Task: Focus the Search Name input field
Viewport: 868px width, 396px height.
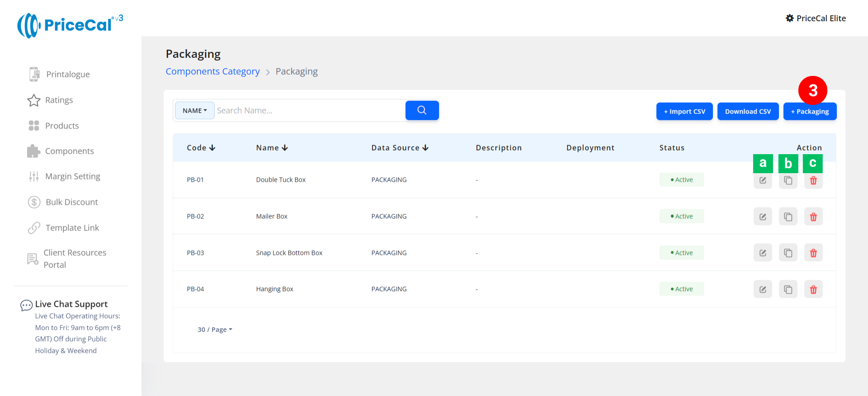Action: 310,110
